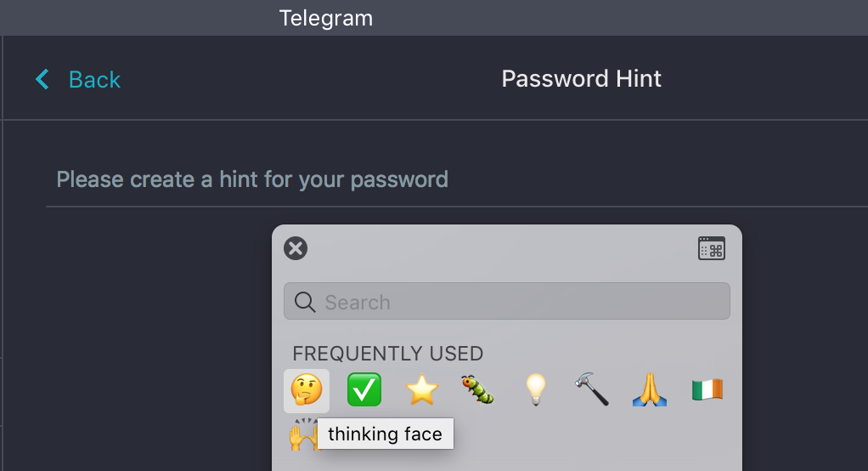The image size is (868, 471).
Task: Click the FREQUENTLY USED section header
Action: [387, 353]
